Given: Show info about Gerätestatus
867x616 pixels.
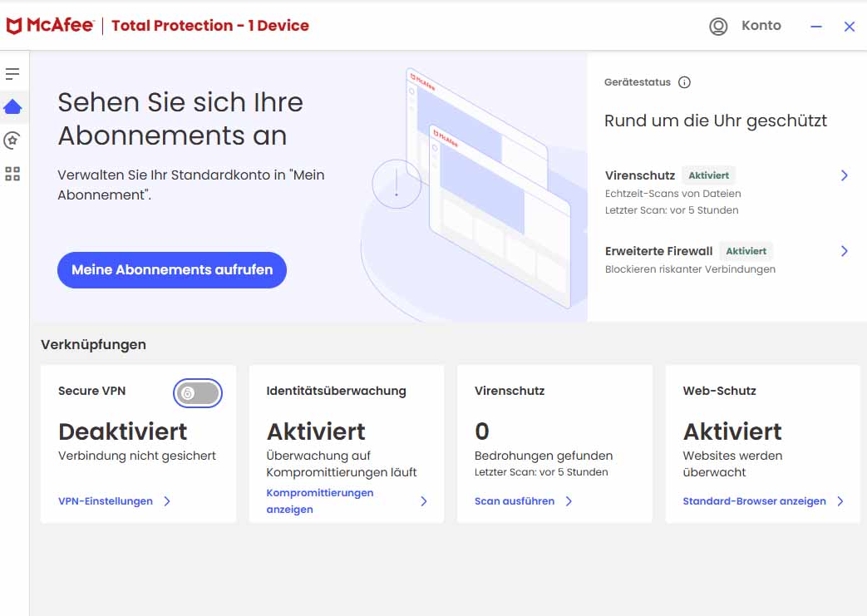Looking at the screenshot, I should tap(684, 82).
